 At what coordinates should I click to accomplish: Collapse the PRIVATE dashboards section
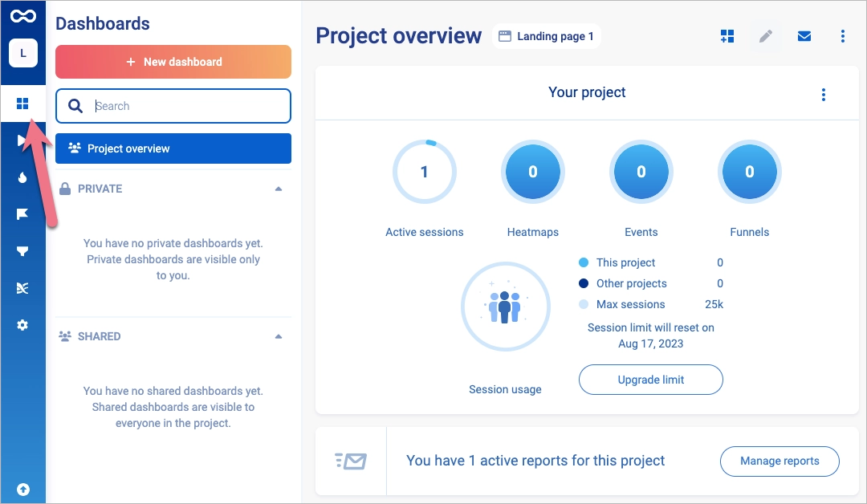[x=279, y=189]
